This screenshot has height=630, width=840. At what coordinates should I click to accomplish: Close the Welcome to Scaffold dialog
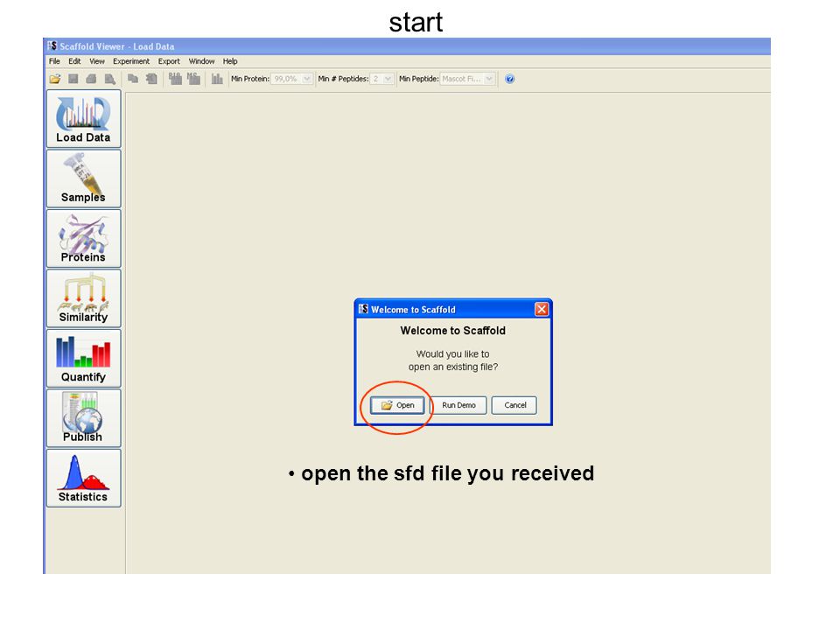[x=542, y=309]
